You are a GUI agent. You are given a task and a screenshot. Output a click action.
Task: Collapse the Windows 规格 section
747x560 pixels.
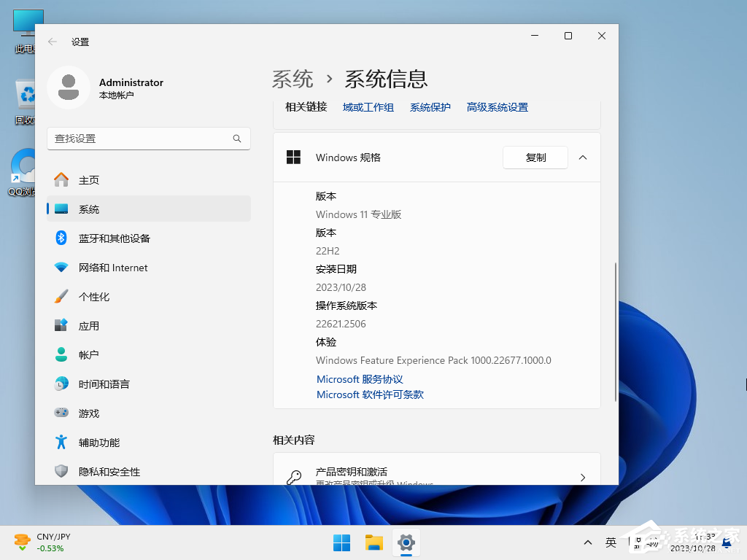pyautogui.click(x=582, y=157)
